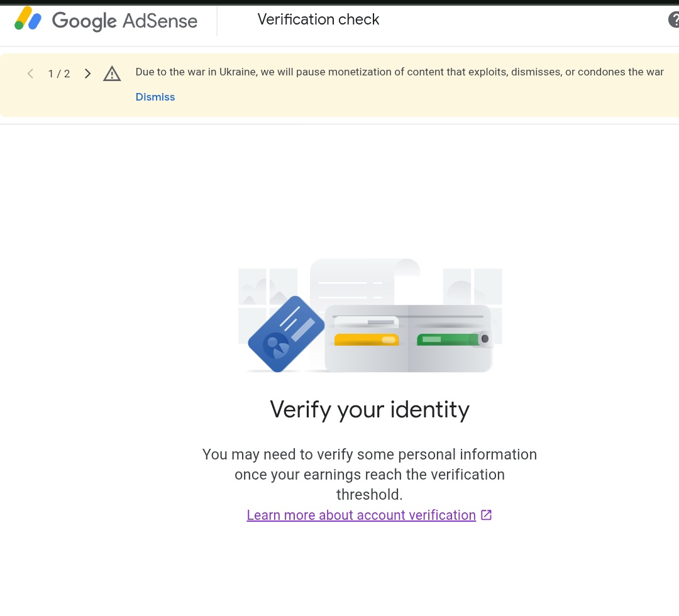Click the Verification check page title
679x616 pixels.
click(318, 19)
